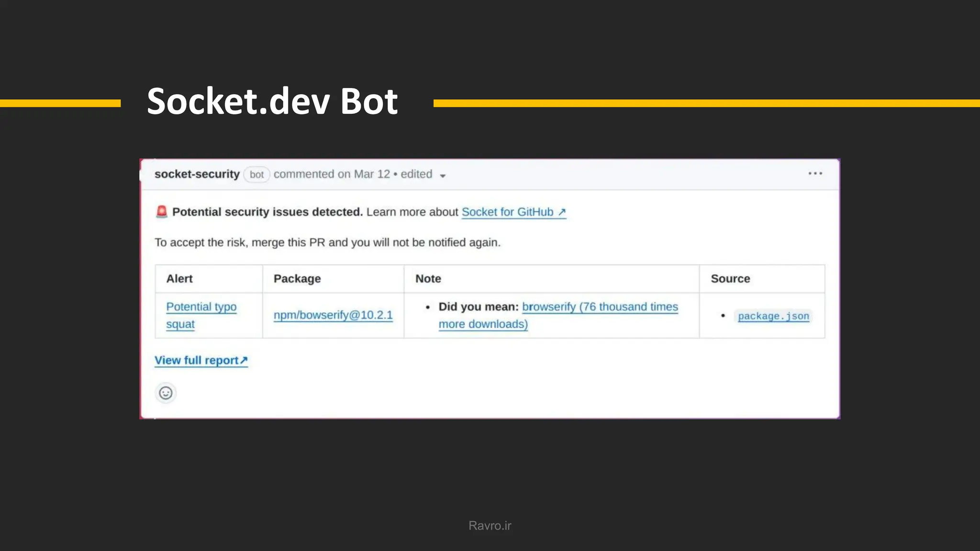The image size is (980, 551).
Task: Click the socket-security author name
Action: (197, 174)
